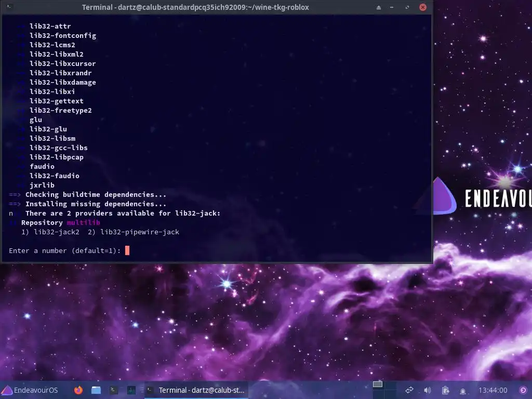Viewport: 532px width, 399px height.
Task: Click the 'lib32-attr' package line
Action: coord(50,26)
